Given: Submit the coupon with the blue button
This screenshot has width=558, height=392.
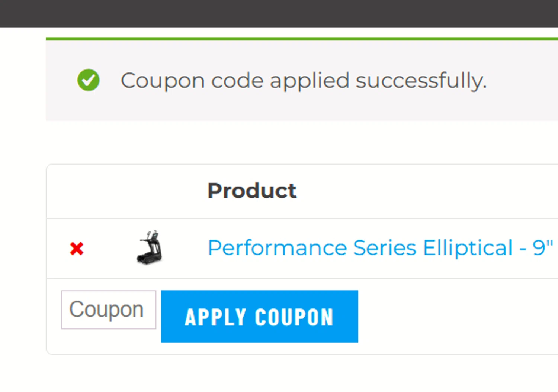Looking at the screenshot, I should coord(259,317).
